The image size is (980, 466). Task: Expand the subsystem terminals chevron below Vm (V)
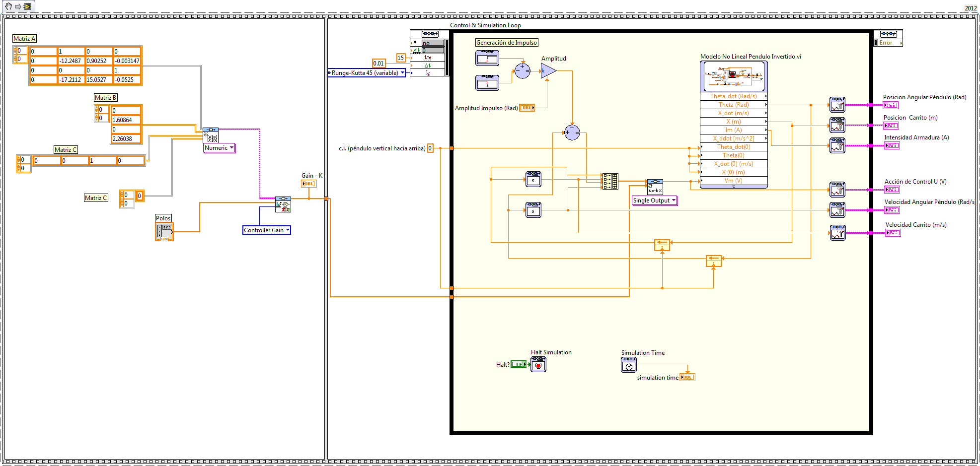734,187
